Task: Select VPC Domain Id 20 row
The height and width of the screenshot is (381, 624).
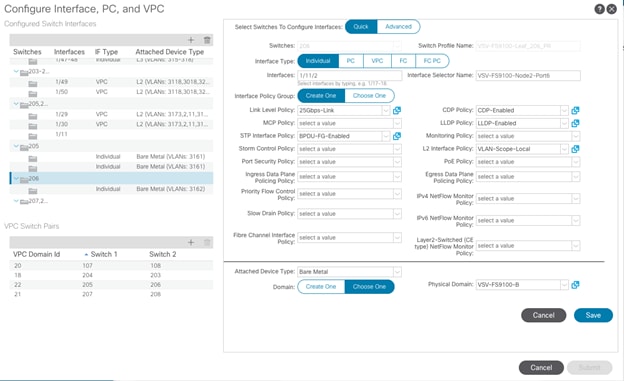Action: pyautogui.click(x=111, y=266)
